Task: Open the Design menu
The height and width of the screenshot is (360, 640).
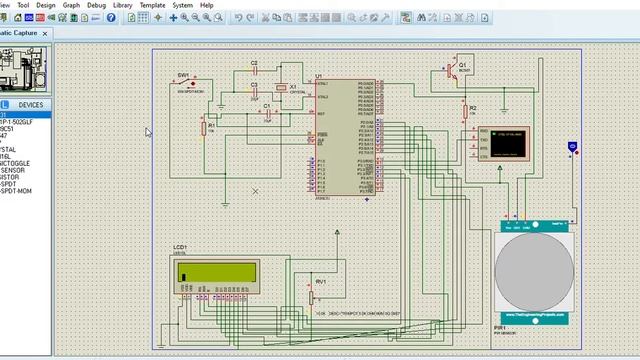Action: pos(46,5)
